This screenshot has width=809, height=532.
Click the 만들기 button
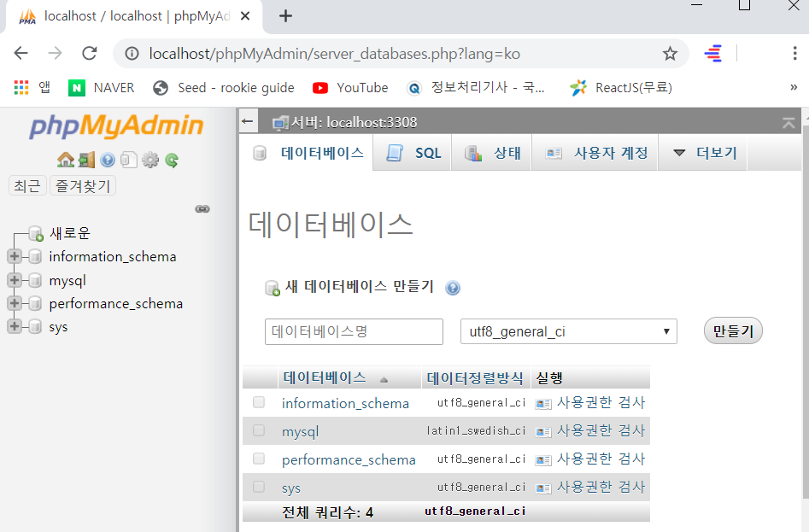coord(733,331)
